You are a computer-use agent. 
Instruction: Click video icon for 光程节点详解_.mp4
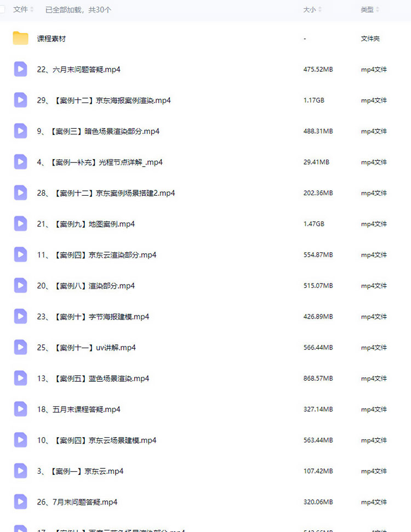(20, 162)
